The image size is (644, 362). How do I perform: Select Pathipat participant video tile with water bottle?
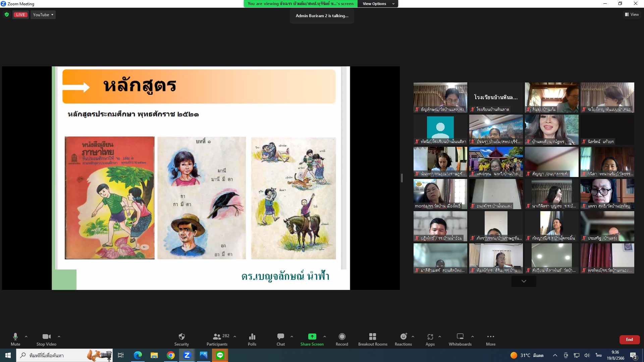pyautogui.click(x=440, y=226)
